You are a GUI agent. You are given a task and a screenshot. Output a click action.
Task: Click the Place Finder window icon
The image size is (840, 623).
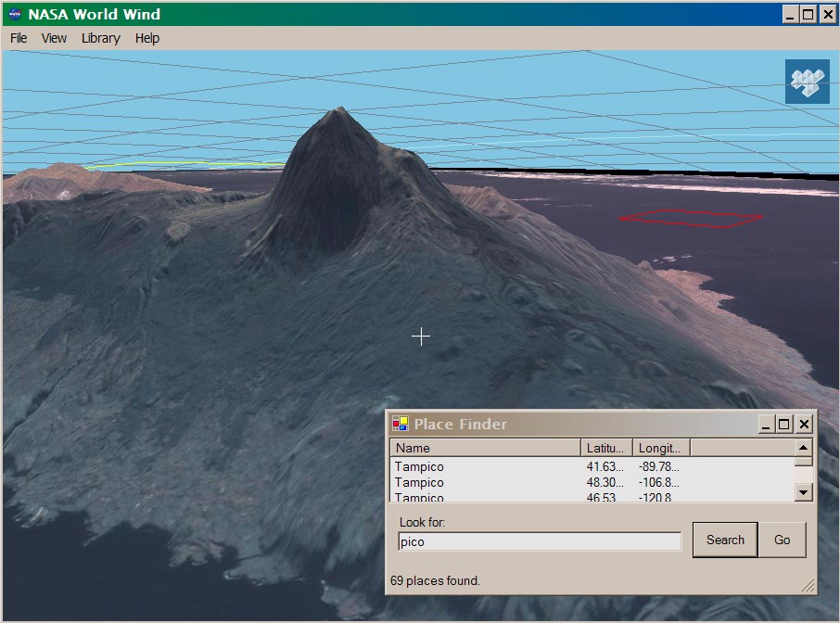(401, 424)
